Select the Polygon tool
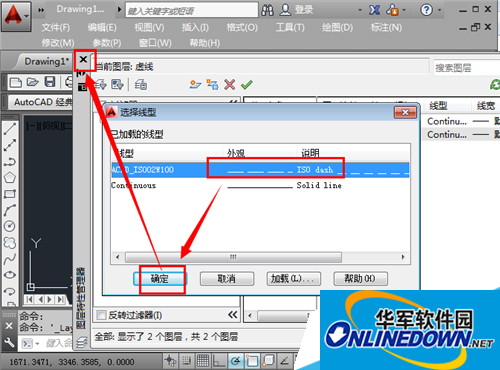The image size is (500, 370). [10, 178]
